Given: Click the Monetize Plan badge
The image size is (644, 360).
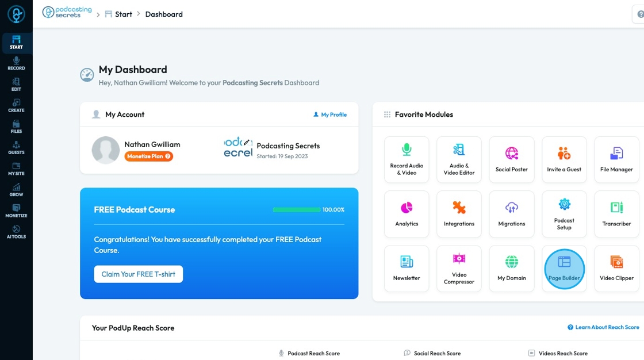Looking at the screenshot, I should pyautogui.click(x=149, y=156).
